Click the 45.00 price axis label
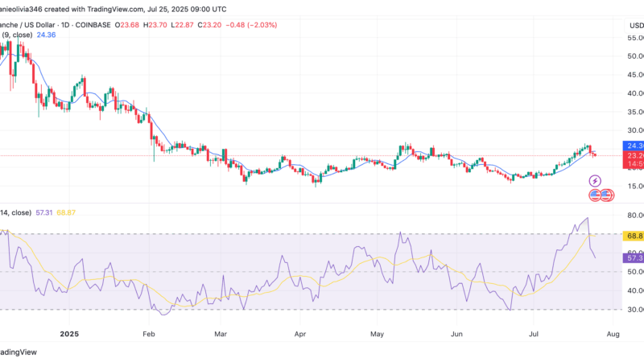 pos(635,75)
